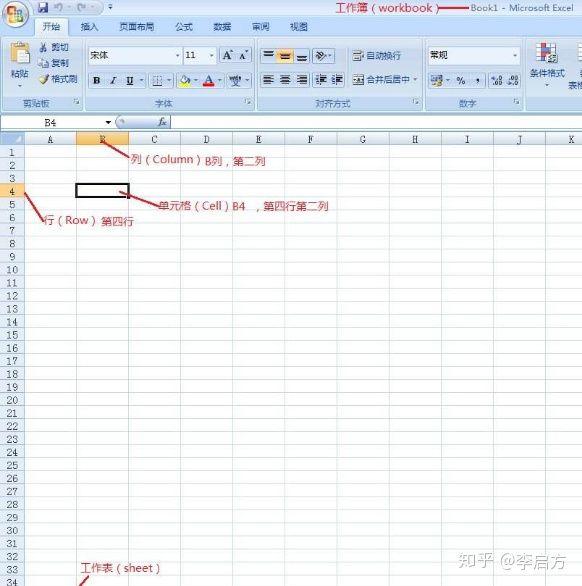
Task: Select column D header
Action: pyautogui.click(x=206, y=139)
